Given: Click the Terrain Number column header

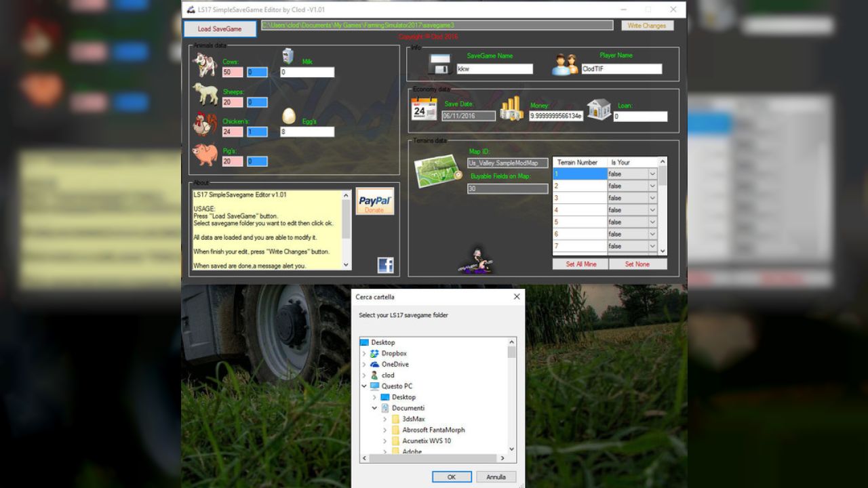Looking at the screenshot, I should pos(580,163).
